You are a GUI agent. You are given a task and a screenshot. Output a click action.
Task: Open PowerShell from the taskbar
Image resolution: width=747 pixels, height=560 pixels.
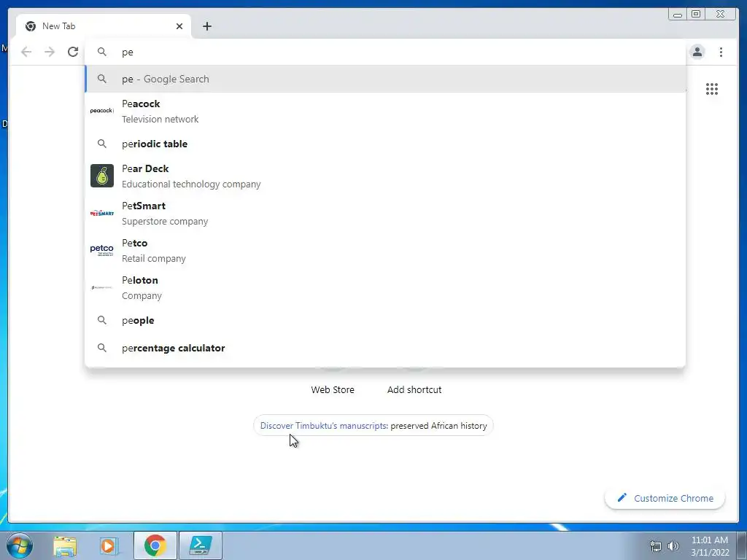200,545
